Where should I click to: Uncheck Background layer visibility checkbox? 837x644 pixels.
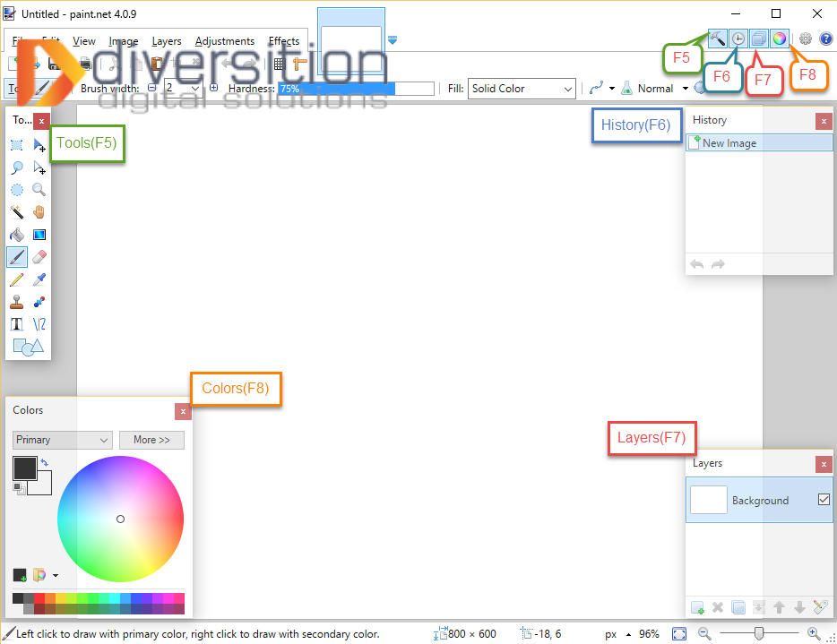824,500
